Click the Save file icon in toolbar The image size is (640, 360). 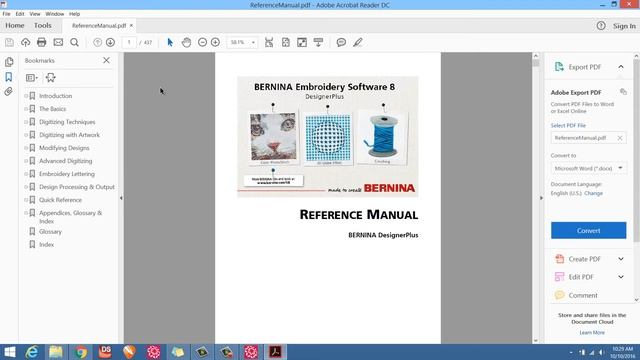[9, 42]
